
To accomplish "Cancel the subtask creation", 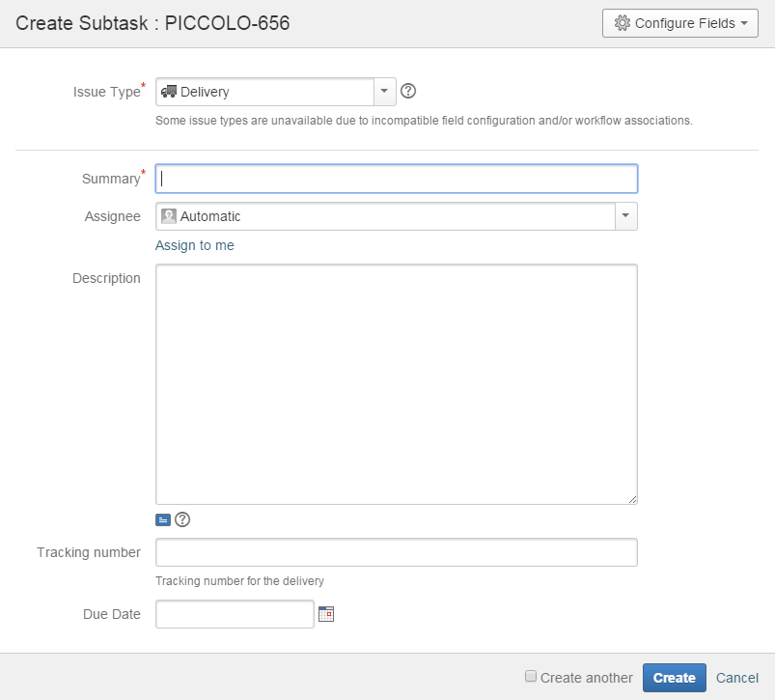I will [736, 678].
